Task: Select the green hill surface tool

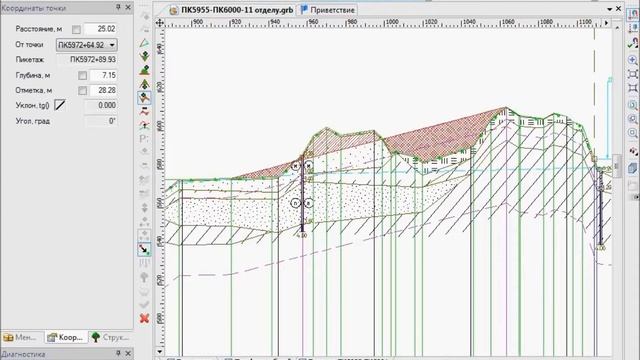Action: click(144, 70)
